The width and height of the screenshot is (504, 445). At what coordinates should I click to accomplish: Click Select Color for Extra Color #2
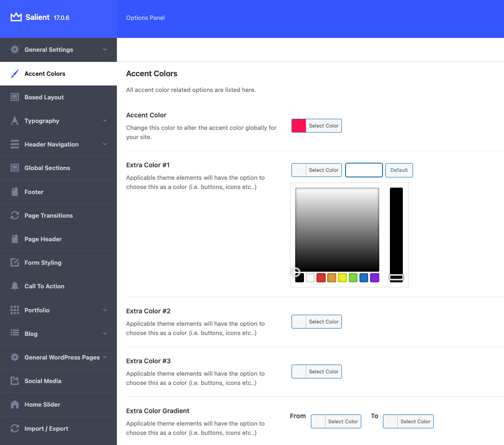point(323,321)
